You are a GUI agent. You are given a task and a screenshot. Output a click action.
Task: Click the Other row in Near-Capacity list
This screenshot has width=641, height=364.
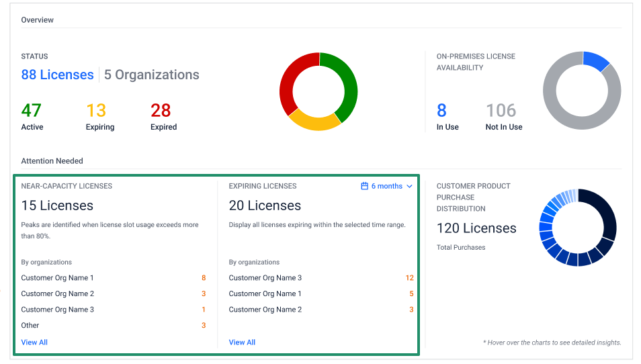(30, 326)
